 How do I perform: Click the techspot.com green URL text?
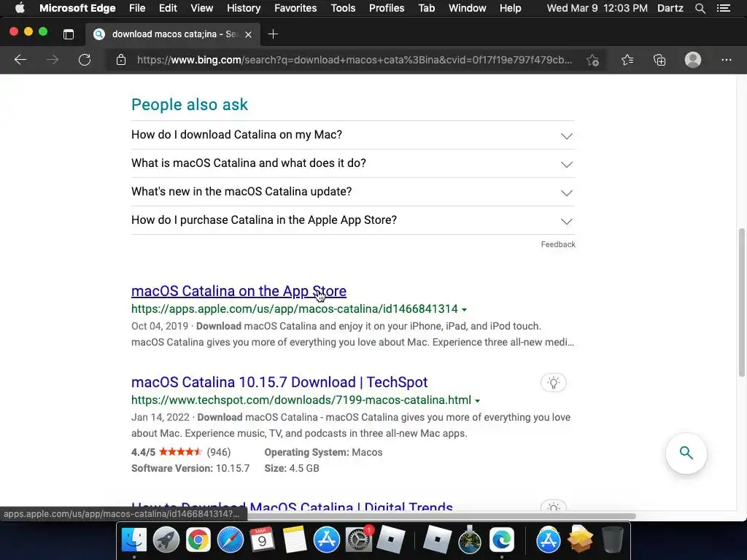click(x=301, y=400)
